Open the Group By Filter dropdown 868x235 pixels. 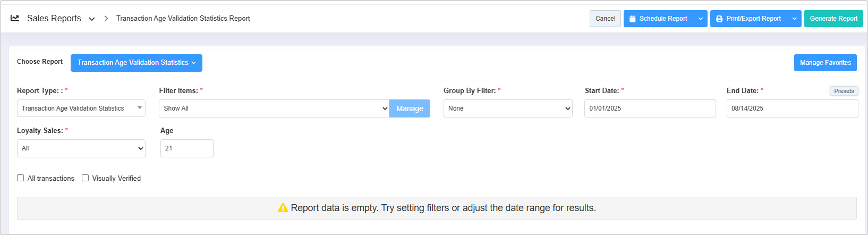(508, 108)
